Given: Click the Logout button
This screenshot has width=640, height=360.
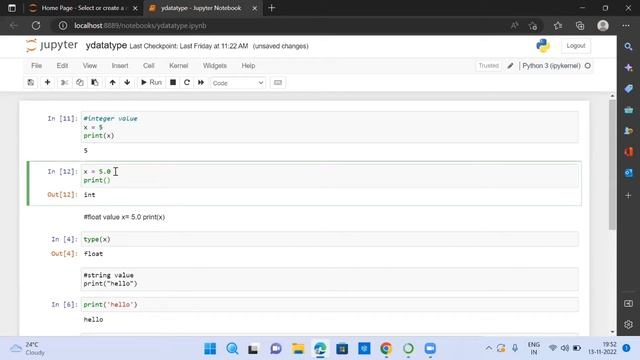Looking at the screenshot, I should [576, 46].
